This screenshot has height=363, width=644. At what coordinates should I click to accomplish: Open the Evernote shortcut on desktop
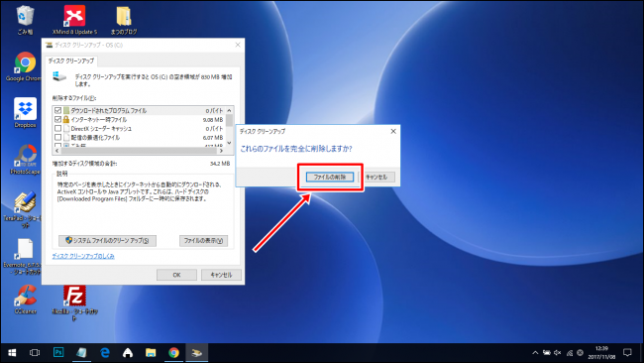point(24,257)
